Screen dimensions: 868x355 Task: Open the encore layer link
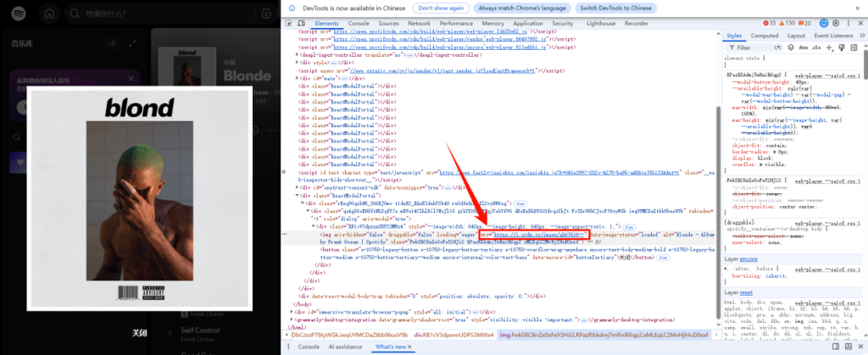[748, 258]
